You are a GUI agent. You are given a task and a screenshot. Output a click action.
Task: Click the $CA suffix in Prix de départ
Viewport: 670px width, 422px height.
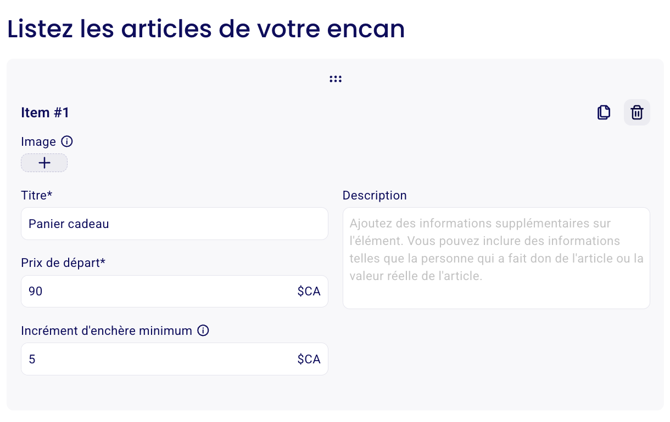click(309, 291)
